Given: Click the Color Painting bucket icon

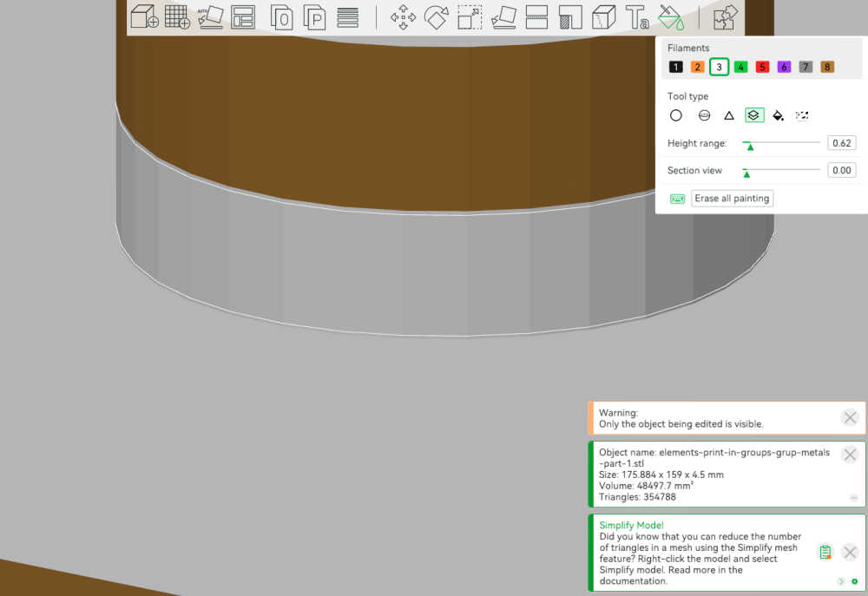Looking at the screenshot, I should [670, 17].
